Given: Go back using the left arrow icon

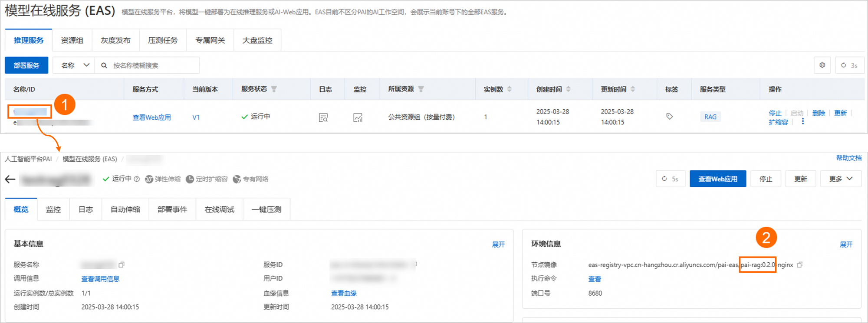Looking at the screenshot, I should click(x=10, y=179).
